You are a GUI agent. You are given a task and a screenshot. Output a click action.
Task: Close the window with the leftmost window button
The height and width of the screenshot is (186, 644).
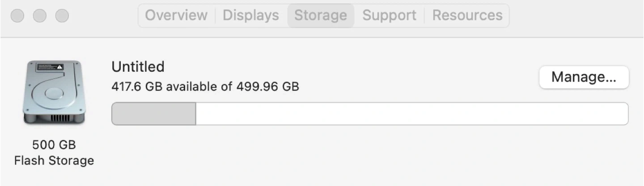click(x=17, y=16)
